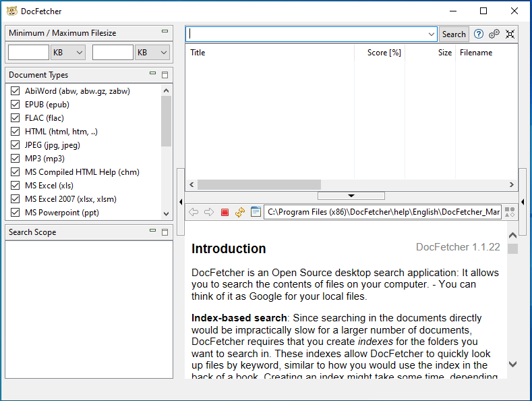Click the DocFetcher 1.1.22 version text
The image size is (532, 401).
[458, 246]
